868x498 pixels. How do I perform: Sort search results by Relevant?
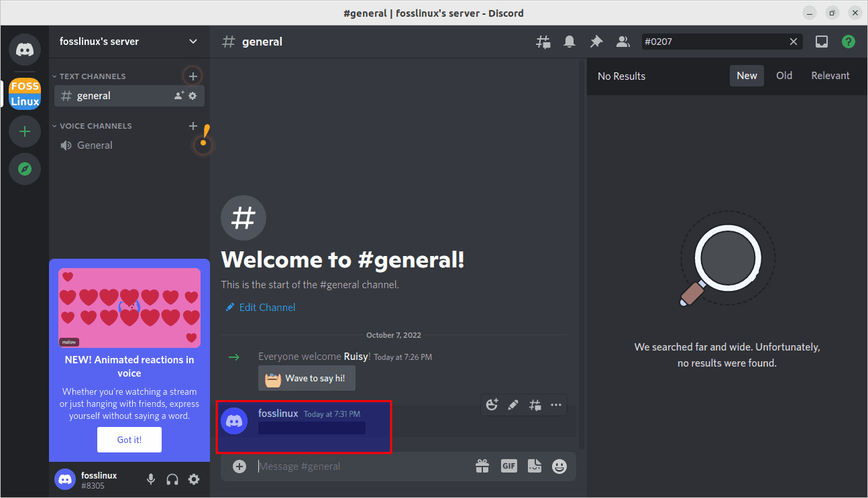pyautogui.click(x=830, y=76)
